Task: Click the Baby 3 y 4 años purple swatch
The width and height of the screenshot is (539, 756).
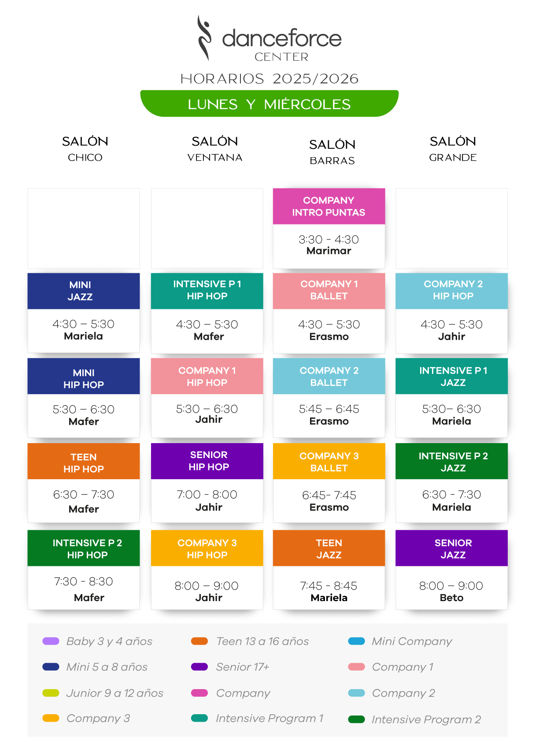Action: coord(51,641)
